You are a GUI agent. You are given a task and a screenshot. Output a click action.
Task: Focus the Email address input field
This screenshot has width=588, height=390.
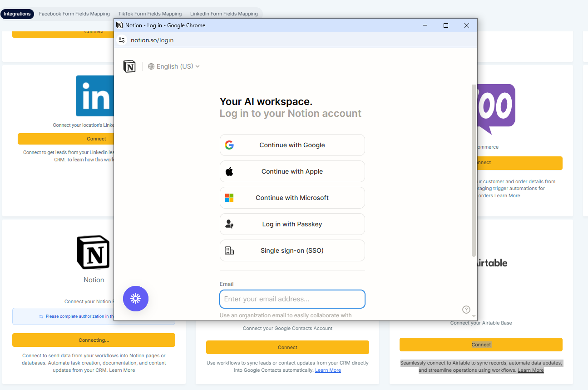(x=292, y=299)
